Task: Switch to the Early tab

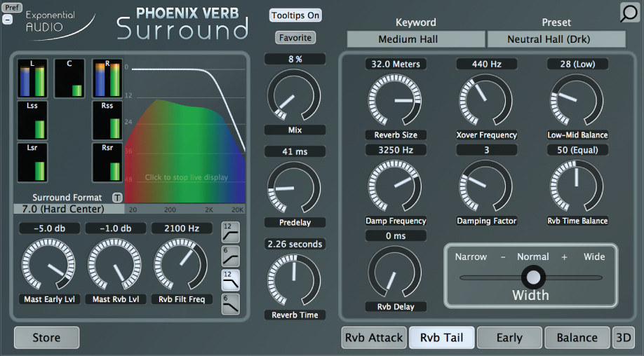Action: [509, 338]
